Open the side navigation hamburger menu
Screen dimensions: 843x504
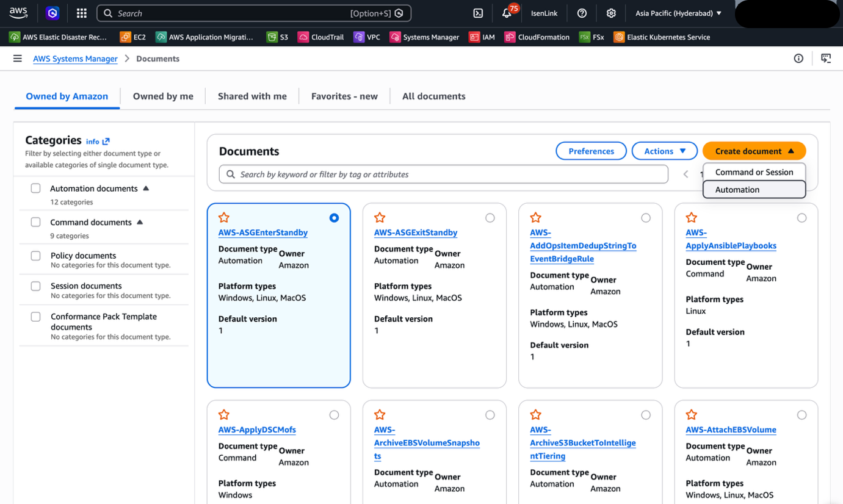[x=18, y=59]
